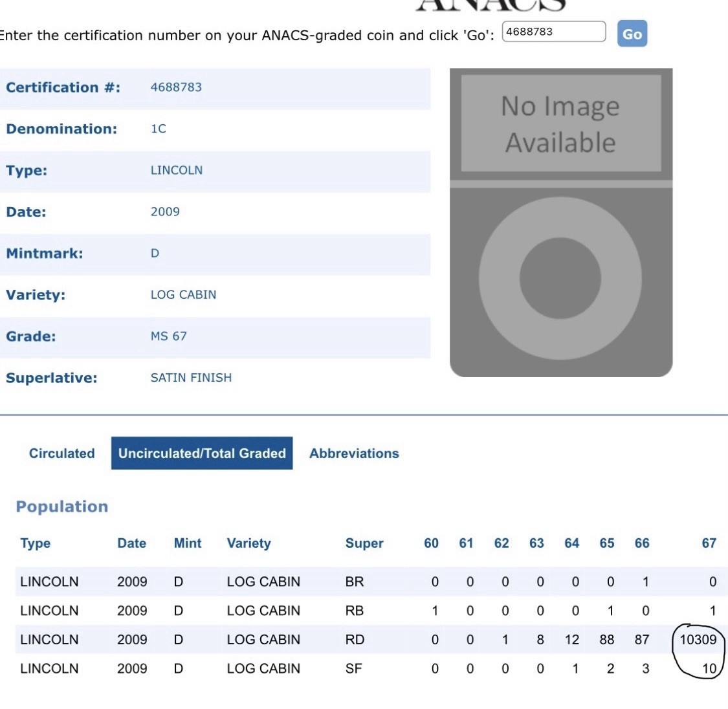Click the No Image Available placeholder

[x=560, y=124]
